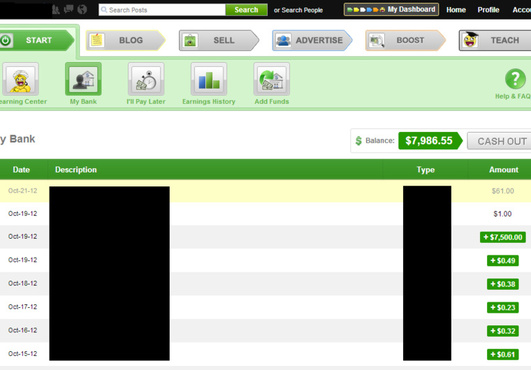
Task: Select the Oct-17-12 date cell
Action: pyautogui.click(x=22, y=307)
